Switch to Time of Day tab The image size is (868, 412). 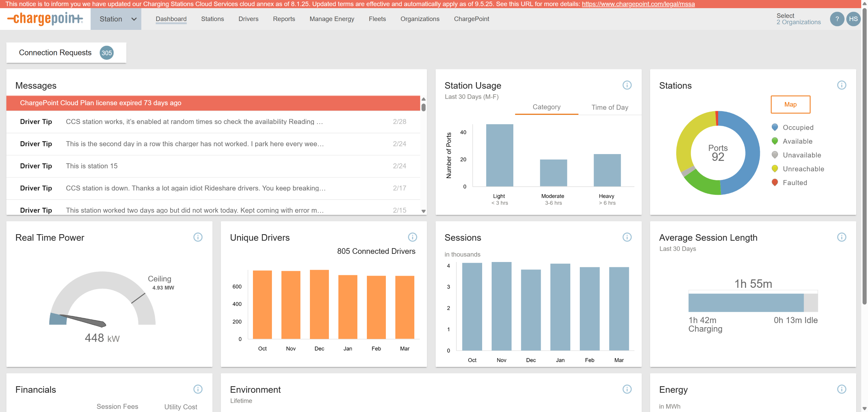coord(610,107)
